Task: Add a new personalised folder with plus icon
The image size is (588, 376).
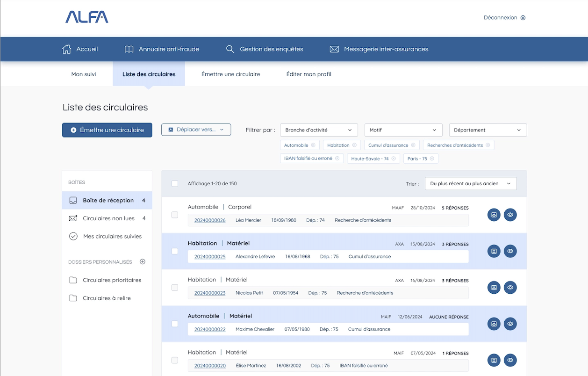Action: [143, 262]
